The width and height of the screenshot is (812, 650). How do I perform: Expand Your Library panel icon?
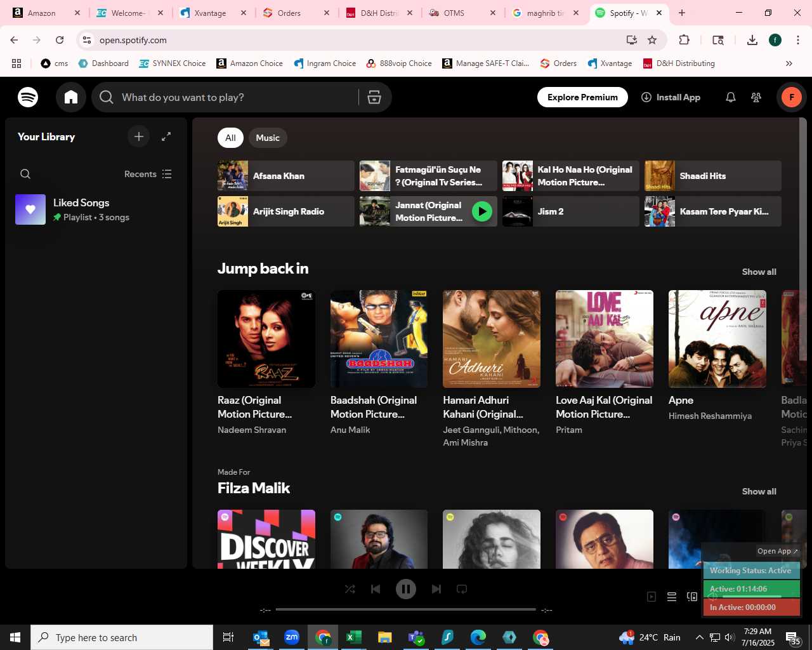click(166, 136)
